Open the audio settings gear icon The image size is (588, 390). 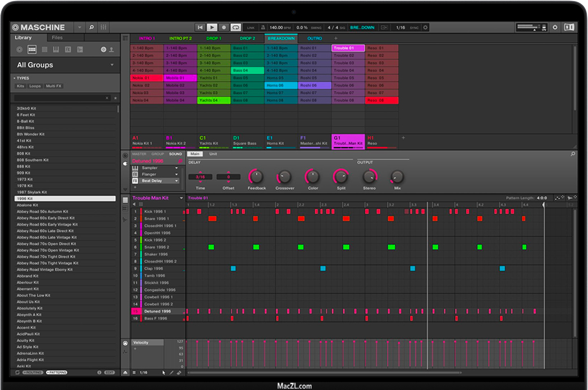pyautogui.click(x=426, y=27)
